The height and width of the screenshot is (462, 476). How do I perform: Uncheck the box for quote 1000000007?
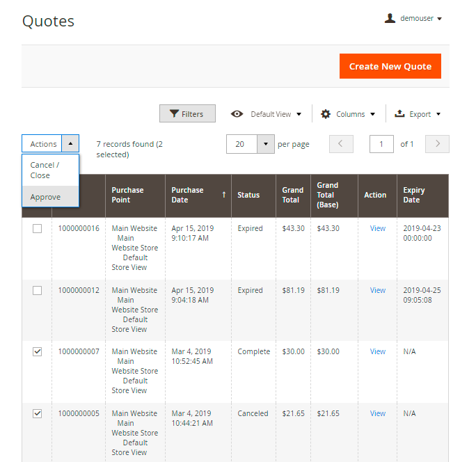tap(38, 352)
